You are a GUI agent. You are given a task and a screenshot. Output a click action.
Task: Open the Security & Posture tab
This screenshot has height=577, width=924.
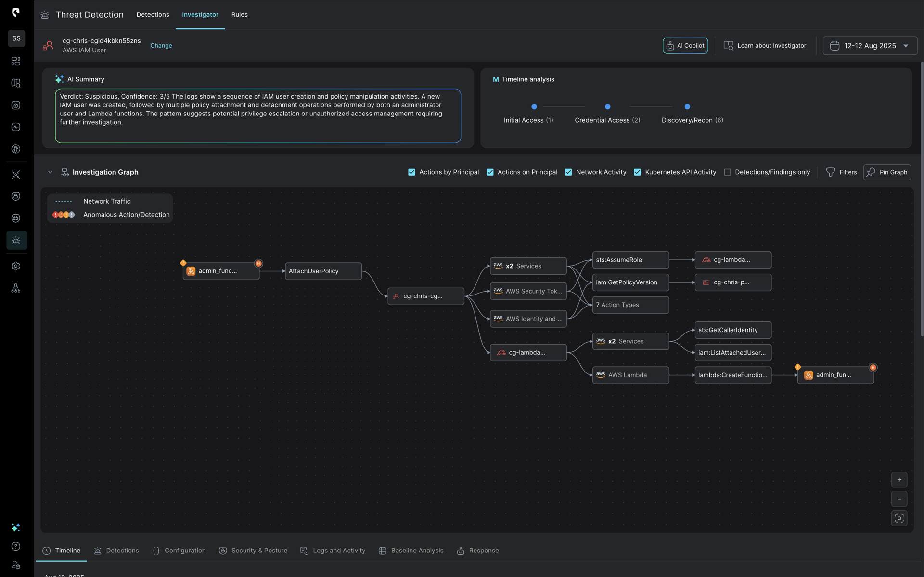[253, 551]
